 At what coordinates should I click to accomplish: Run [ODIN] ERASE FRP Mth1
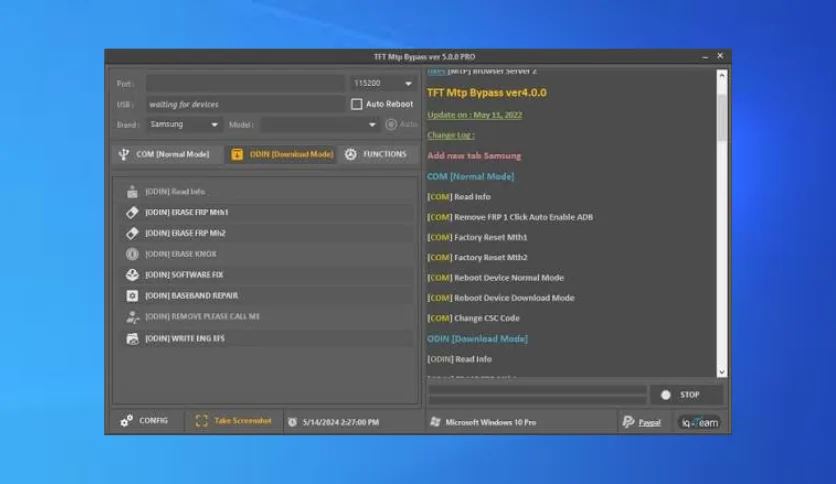265,212
